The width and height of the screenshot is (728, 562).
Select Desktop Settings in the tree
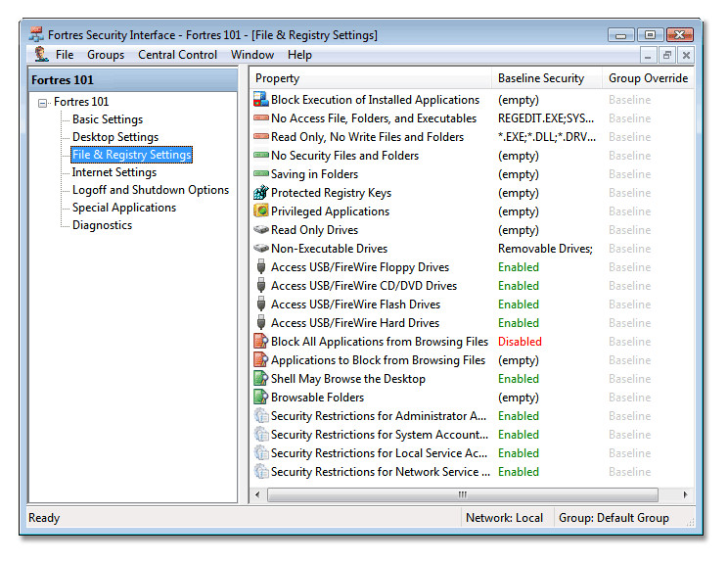point(115,137)
